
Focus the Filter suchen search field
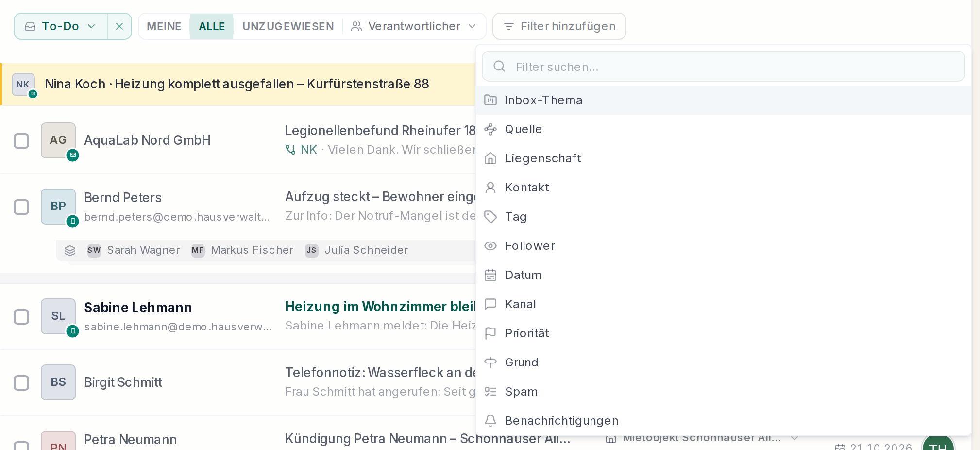[723, 67]
